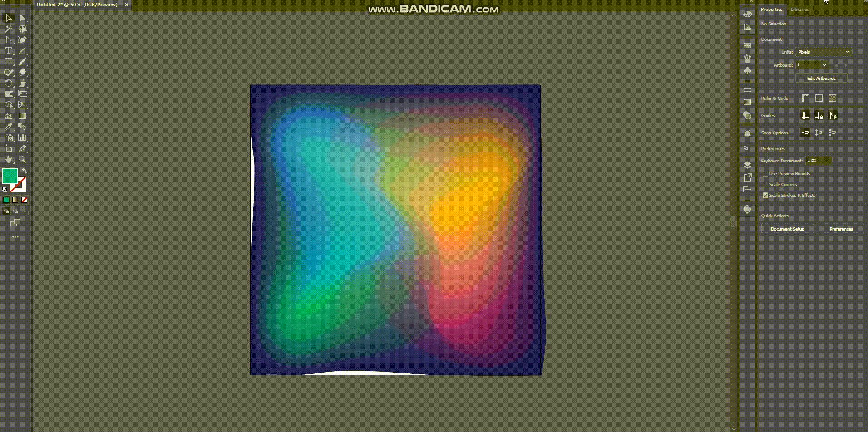Activate the Symbol Sprayer tool
Viewport: 868px width, 432px height.
click(x=9, y=138)
